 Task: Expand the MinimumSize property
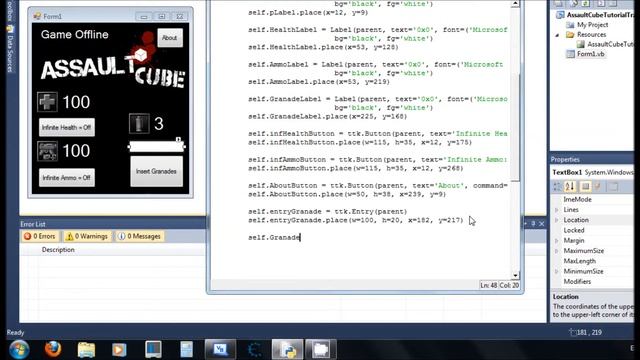[557, 271]
